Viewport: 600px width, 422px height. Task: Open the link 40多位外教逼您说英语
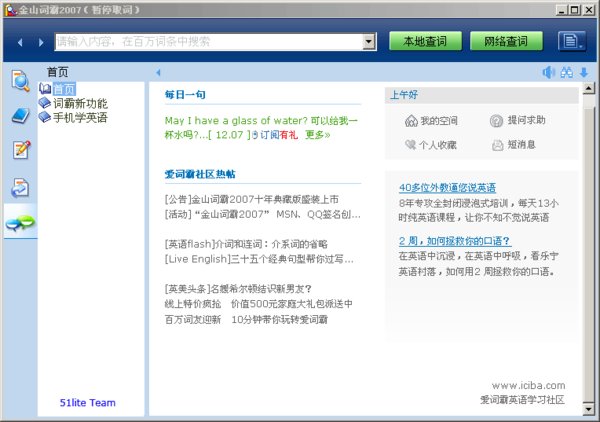point(447,188)
